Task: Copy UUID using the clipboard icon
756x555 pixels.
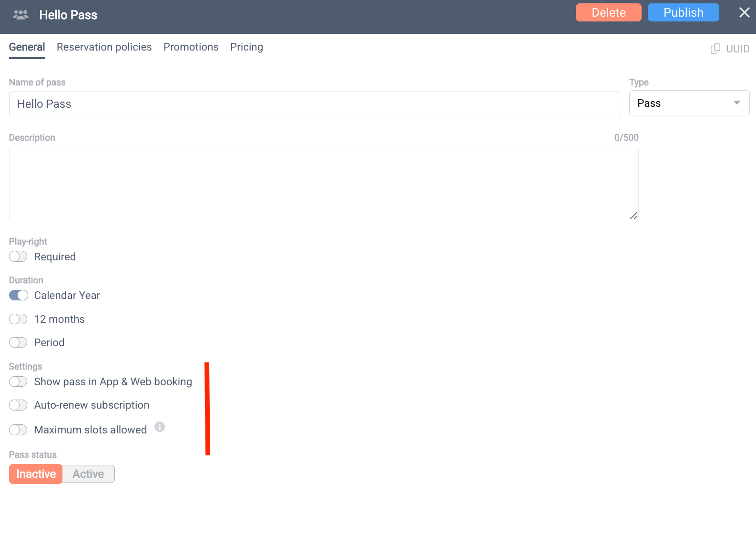Action: 715,49
